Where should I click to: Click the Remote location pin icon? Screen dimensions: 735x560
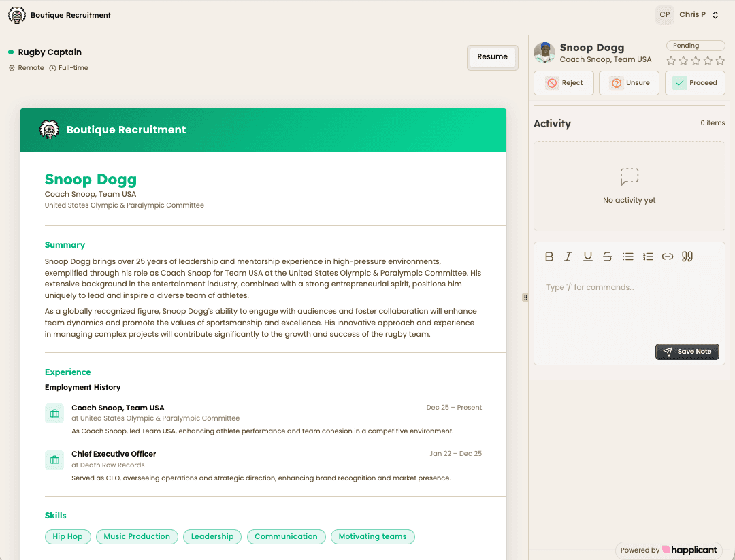tap(12, 68)
